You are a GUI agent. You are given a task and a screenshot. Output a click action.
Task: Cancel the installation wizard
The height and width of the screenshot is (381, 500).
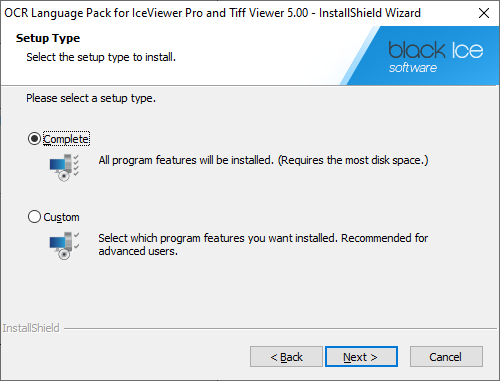446,357
